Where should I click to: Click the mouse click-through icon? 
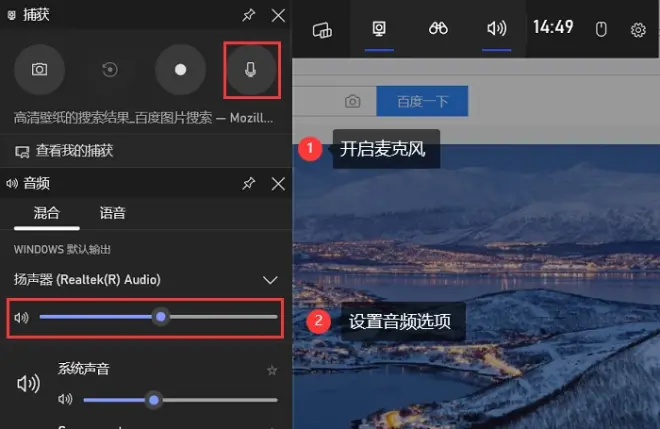point(601,29)
